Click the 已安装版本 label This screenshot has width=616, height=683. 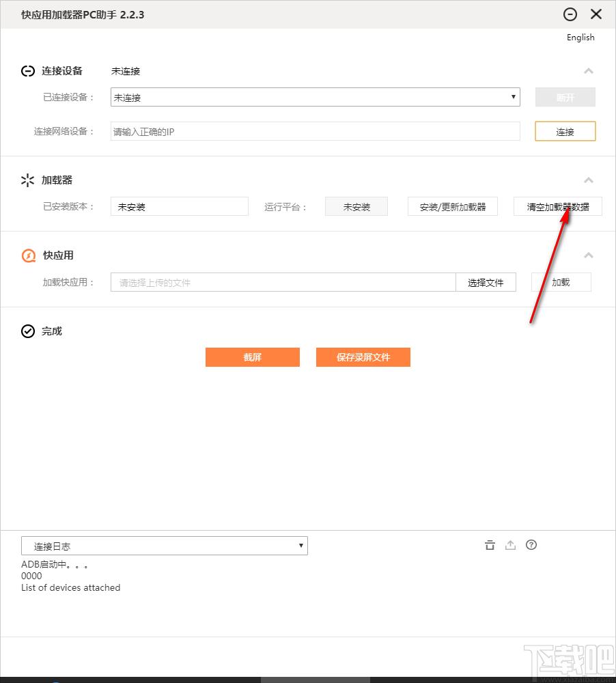[69, 206]
